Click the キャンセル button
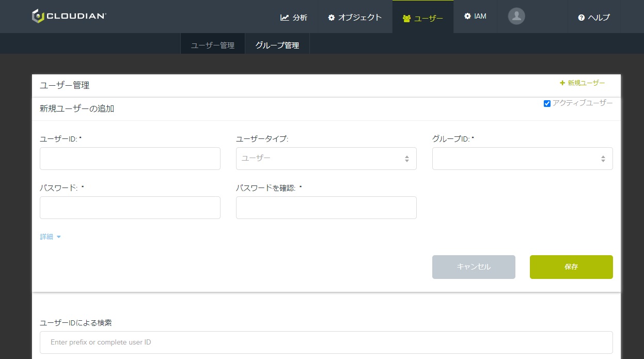This screenshot has width=644, height=359. [474, 267]
